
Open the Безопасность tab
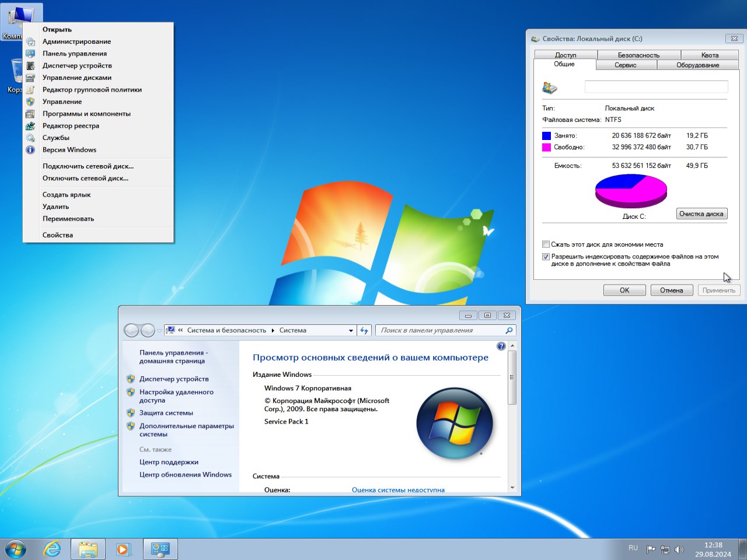pyautogui.click(x=638, y=55)
